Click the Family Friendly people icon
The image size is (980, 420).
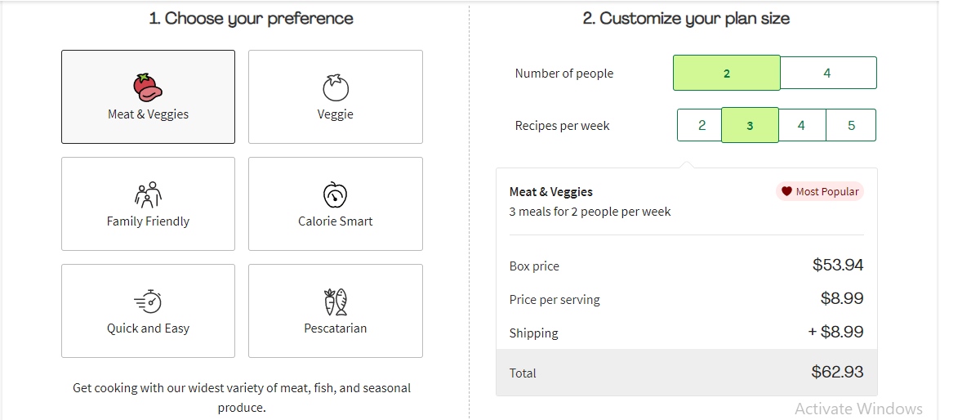(x=148, y=194)
